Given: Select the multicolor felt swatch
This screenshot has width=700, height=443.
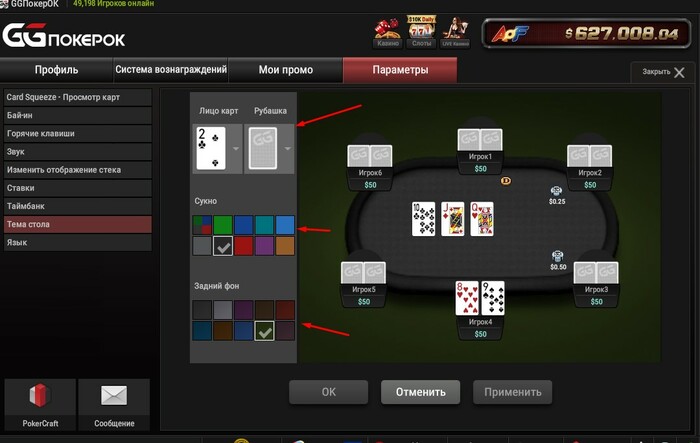Looking at the screenshot, I should [x=202, y=225].
